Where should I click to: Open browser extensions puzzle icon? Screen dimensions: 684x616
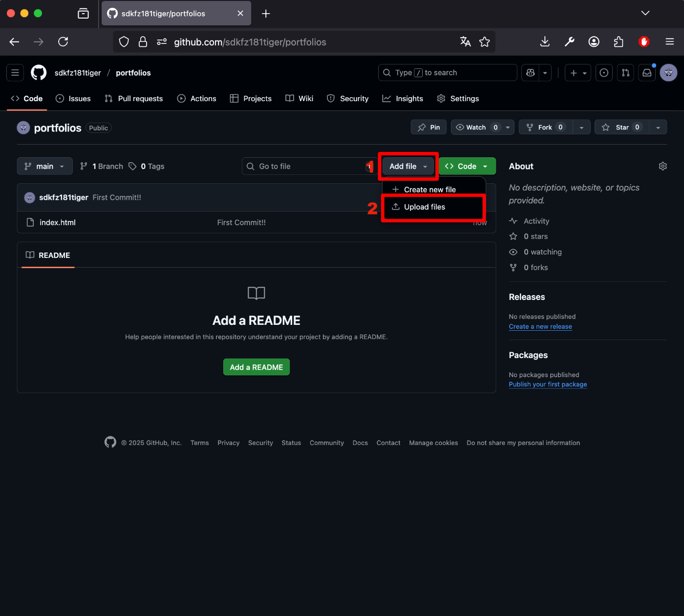coord(619,42)
